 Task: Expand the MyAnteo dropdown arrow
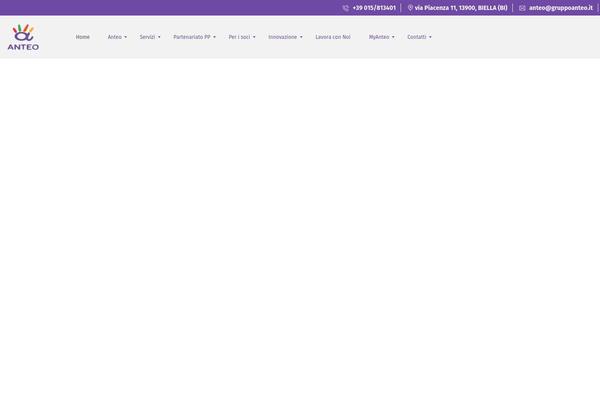[x=393, y=37]
